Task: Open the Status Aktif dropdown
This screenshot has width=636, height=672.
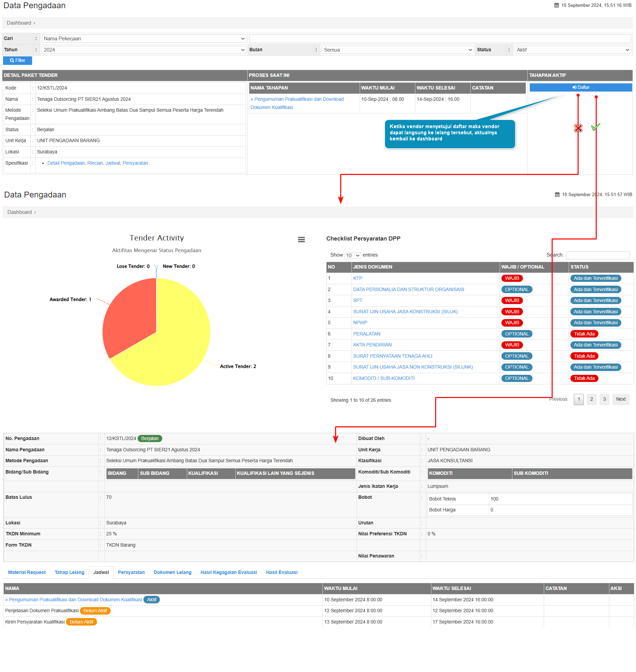Action: click(573, 50)
